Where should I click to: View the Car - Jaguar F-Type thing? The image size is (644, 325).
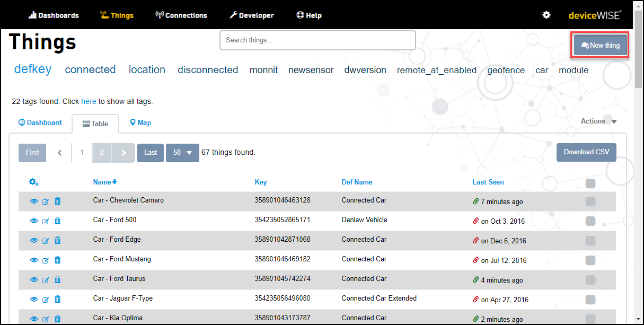[34, 300]
